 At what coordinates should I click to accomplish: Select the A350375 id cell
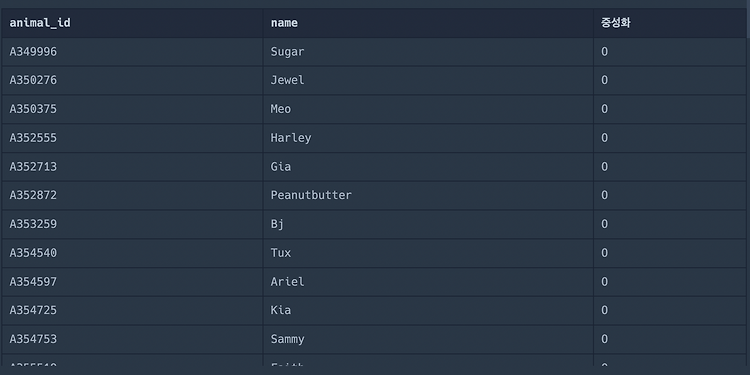pyautogui.click(x=132, y=109)
